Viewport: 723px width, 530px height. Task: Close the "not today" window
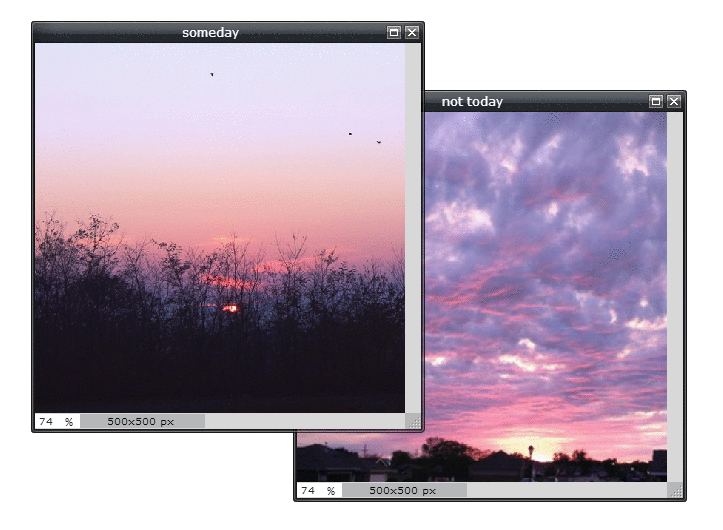coord(674,101)
